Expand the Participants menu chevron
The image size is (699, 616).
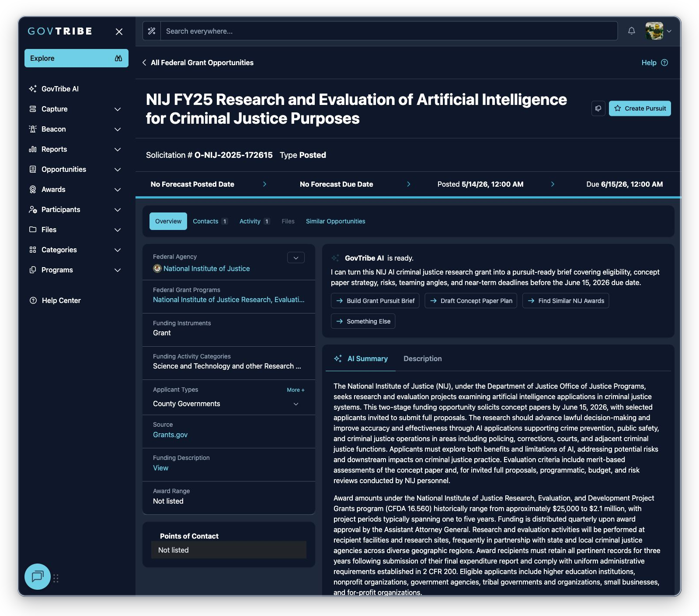coord(118,209)
